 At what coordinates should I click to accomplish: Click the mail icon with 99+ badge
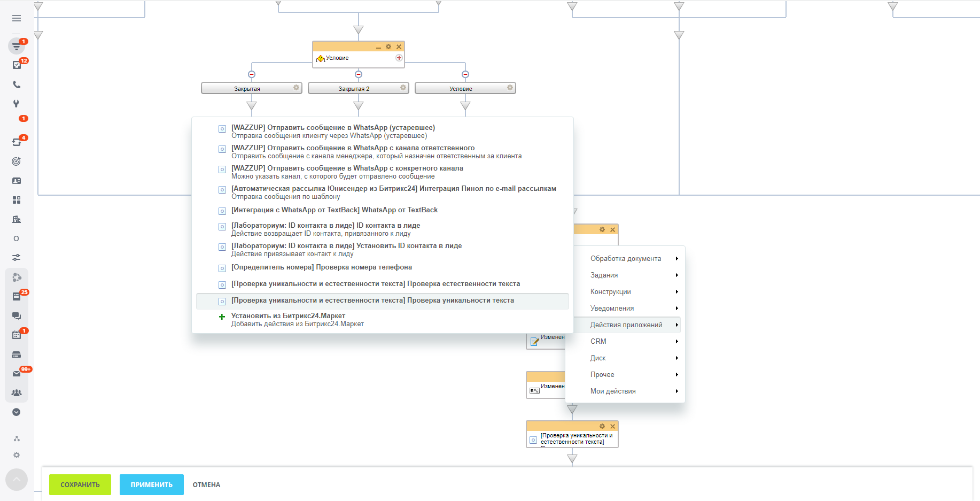pyautogui.click(x=17, y=374)
